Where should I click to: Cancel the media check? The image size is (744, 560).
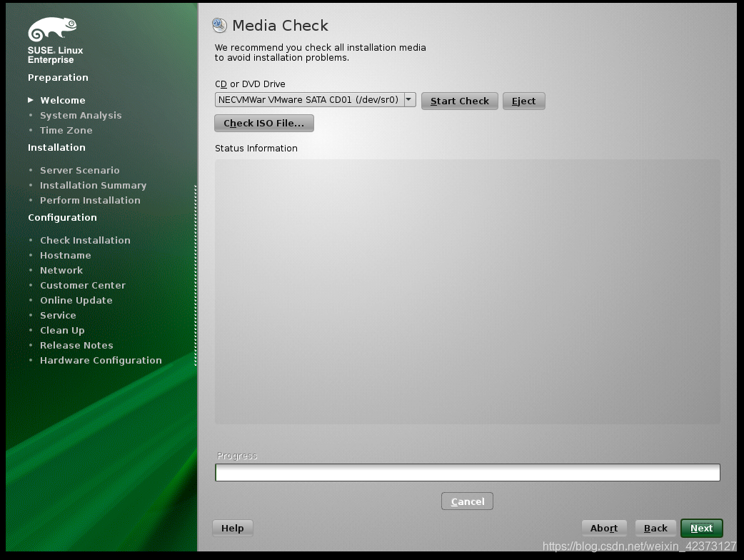click(x=468, y=501)
